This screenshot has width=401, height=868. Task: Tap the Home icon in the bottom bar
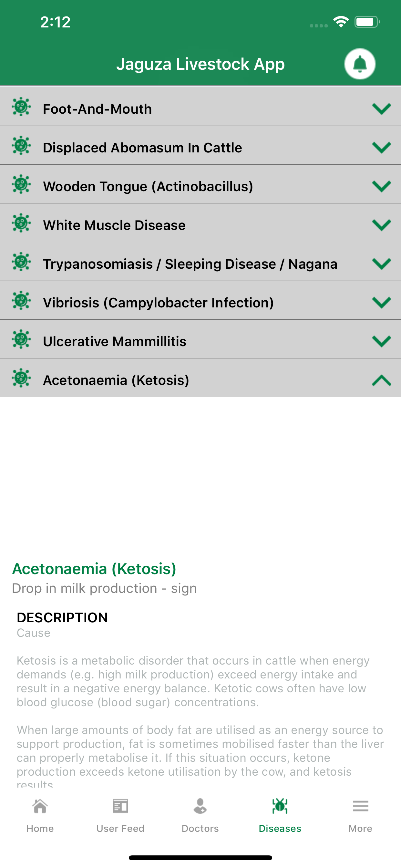[40, 806]
